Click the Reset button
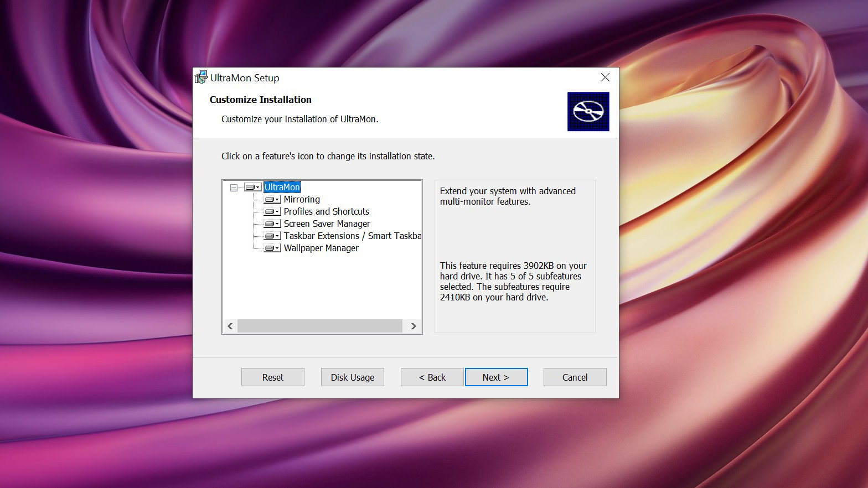Image resolution: width=868 pixels, height=488 pixels. pyautogui.click(x=273, y=377)
